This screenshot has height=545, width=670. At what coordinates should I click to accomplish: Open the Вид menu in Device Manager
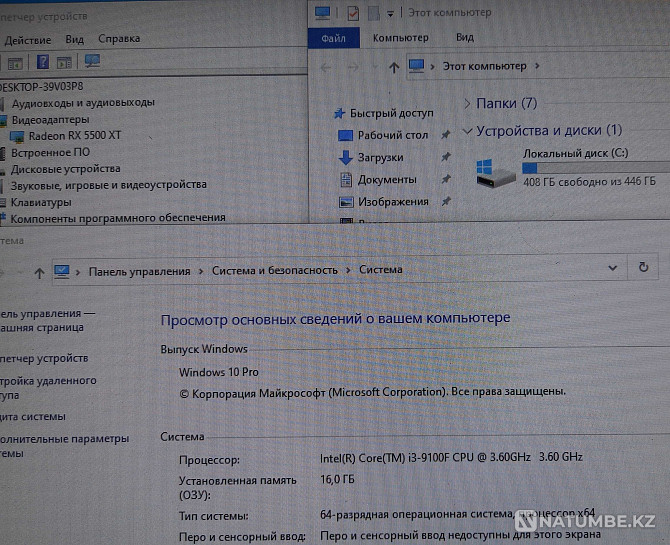[75, 39]
